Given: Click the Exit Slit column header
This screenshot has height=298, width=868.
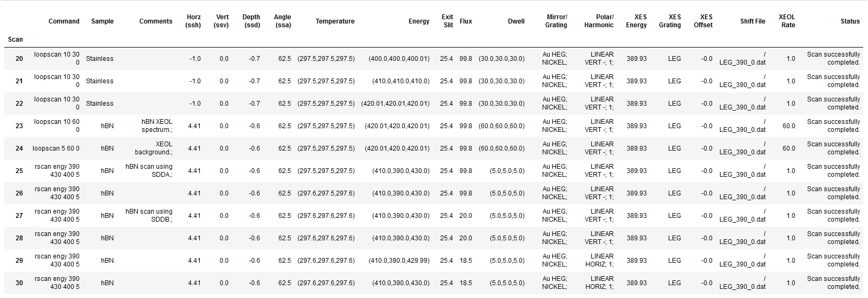Looking at the screenshot, I should coord(448,21).
